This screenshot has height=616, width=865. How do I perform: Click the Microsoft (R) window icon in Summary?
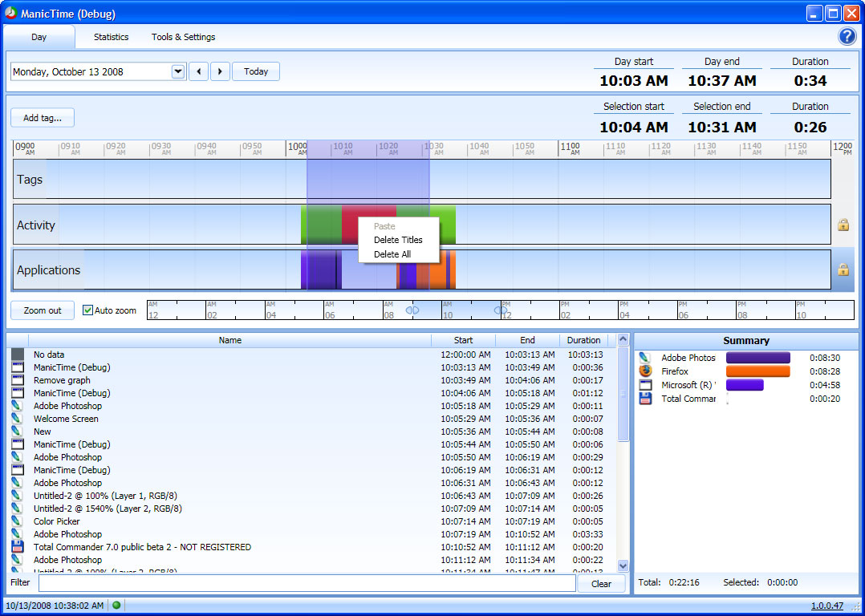[645, 385]
